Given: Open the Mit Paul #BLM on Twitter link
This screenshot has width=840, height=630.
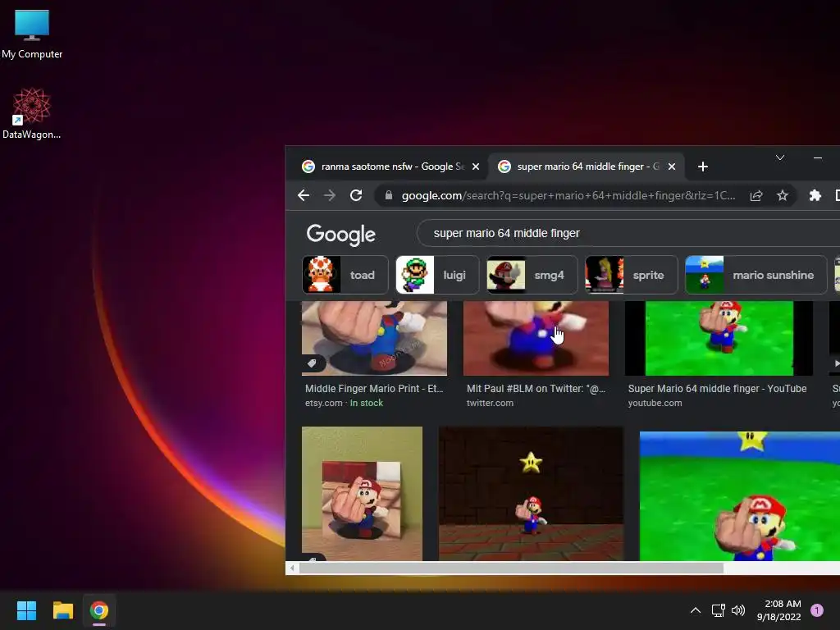Looking at the screenshot, I should (x=536, y=388).
